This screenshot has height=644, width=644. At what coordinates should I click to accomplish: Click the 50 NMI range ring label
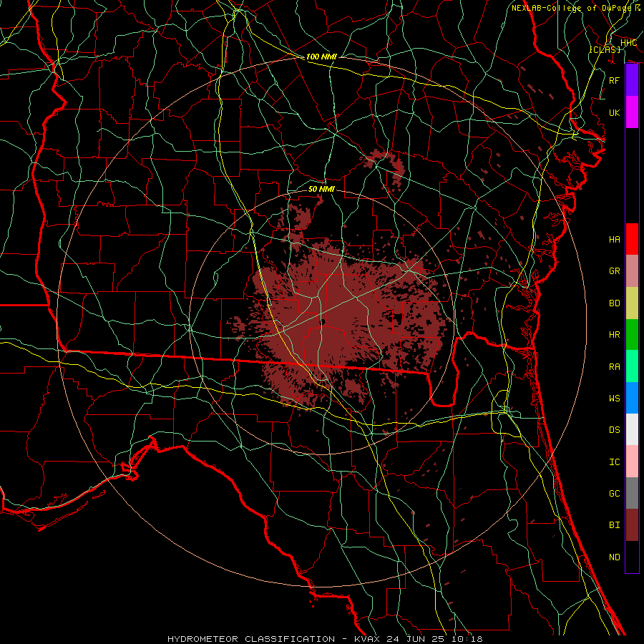pos(321,189)
